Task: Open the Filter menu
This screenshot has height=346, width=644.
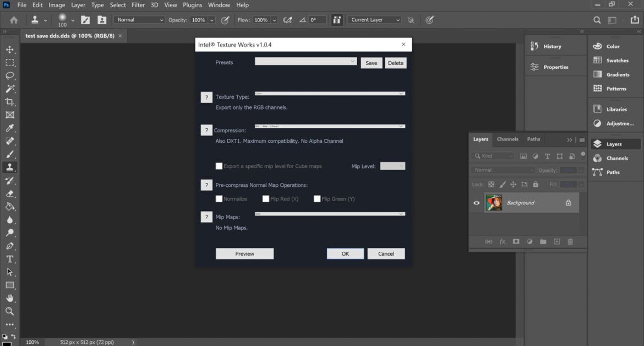Action: click(138, 4)
